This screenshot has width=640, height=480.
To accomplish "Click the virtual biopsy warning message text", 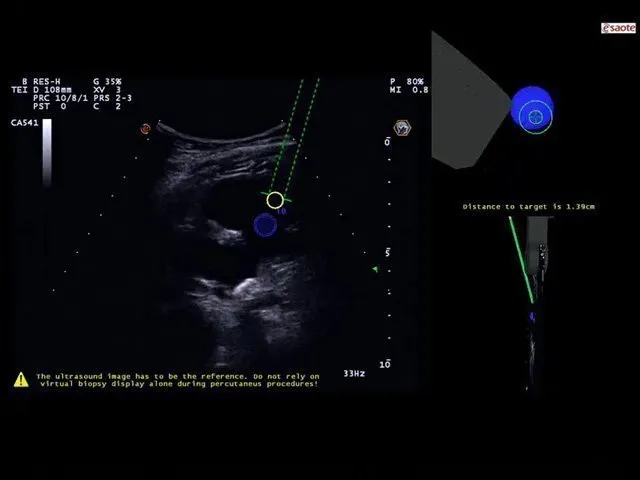I will (x=177, y=380).
